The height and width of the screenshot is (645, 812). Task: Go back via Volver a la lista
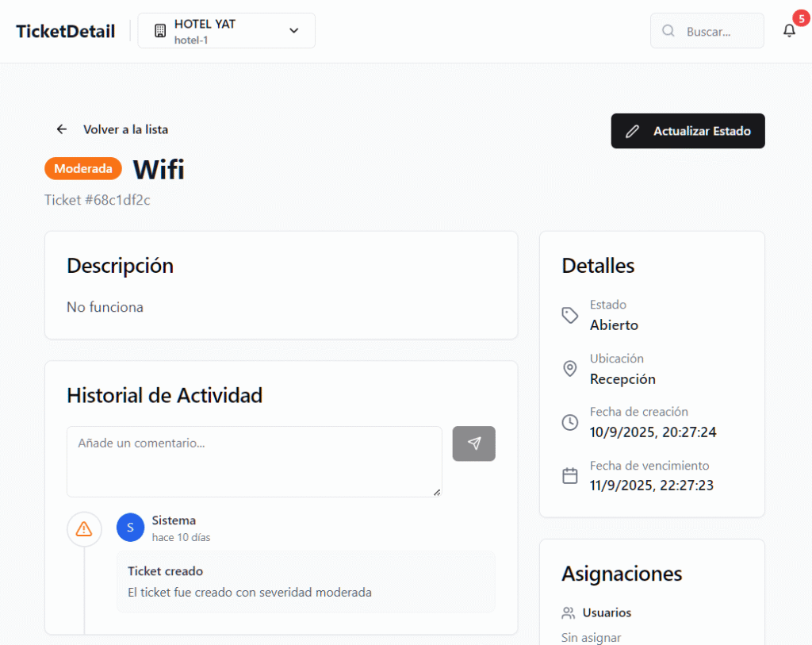[x=125, y=129]
